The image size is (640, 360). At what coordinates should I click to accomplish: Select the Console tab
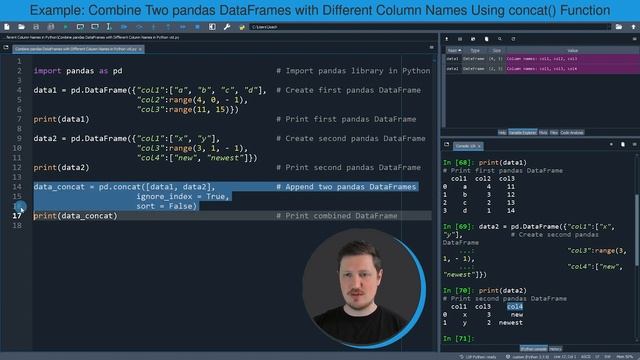click(468, 146)
